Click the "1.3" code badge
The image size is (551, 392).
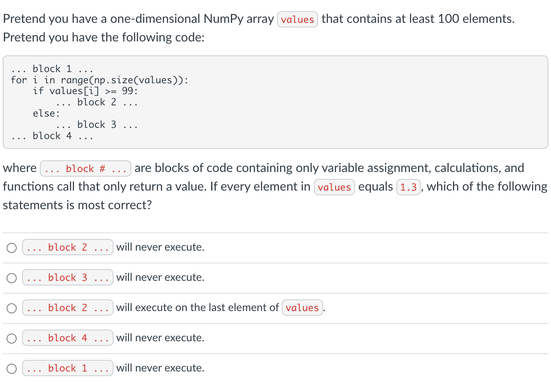(408, 187)
